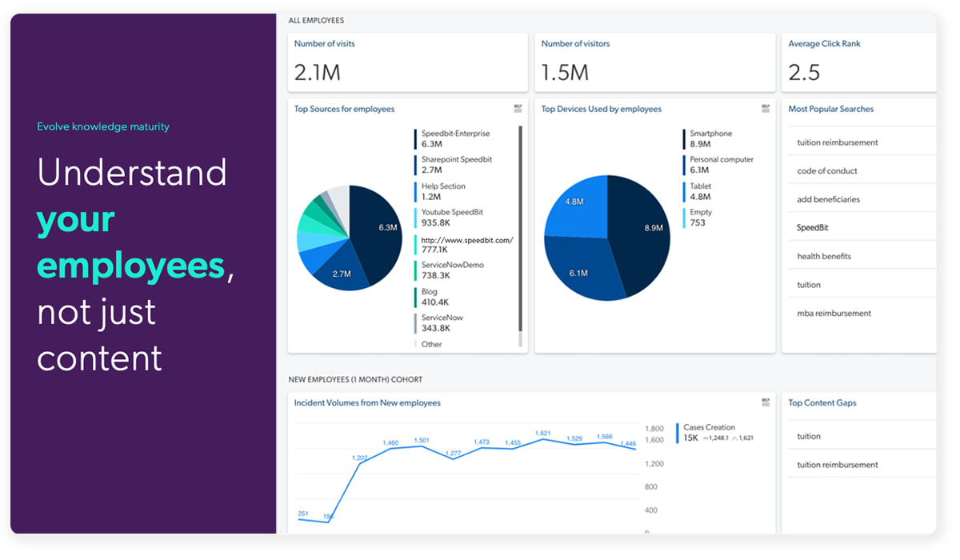The width and height of the screenshot is (960, 560).
Task: Select Help Section legend entry
Action: point(442,191)
